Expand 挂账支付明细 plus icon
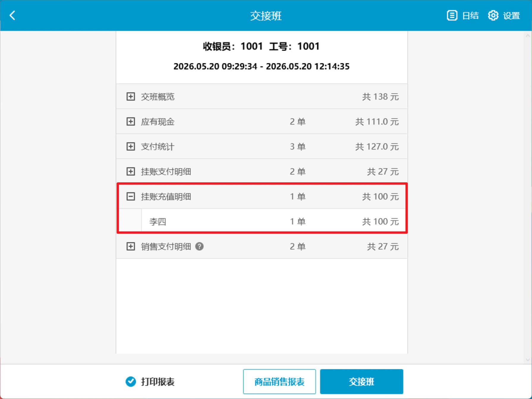The image size is (532, 399). tap(130, 172)
